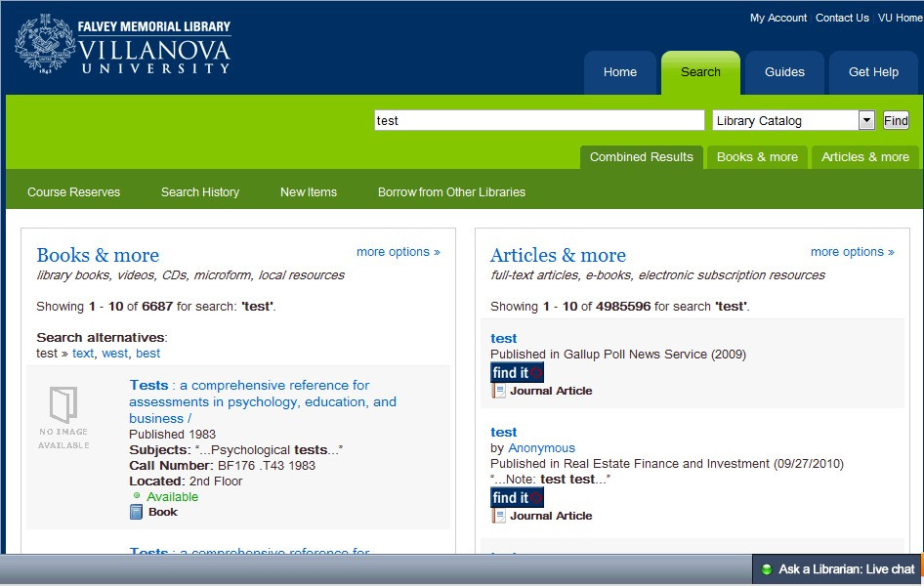
Task: Open the Home tab
Action: point(620,72)
